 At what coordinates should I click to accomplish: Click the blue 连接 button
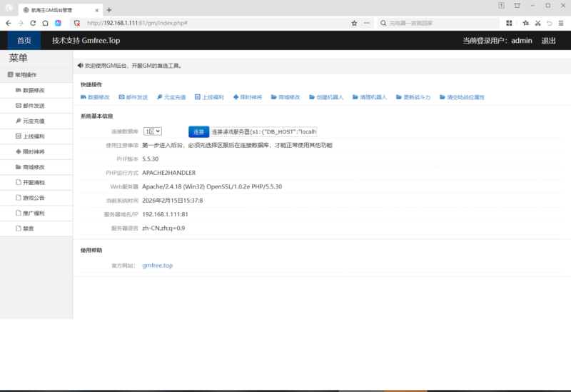click(x=199, y=132)
